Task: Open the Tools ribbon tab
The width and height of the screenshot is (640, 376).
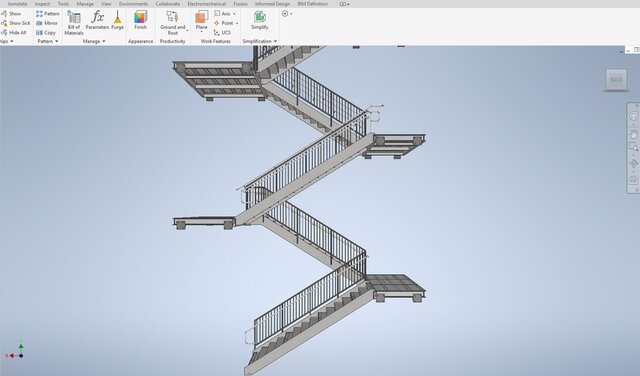Action: pos(63,4)
